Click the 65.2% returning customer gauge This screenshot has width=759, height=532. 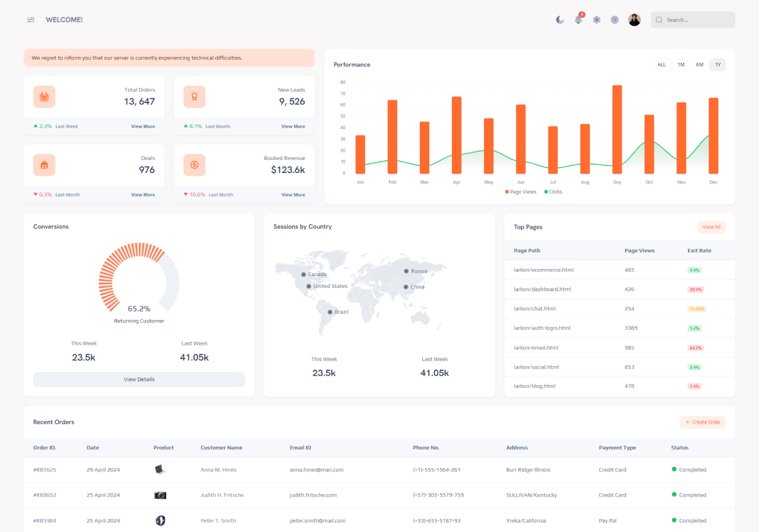click(139, 277)
